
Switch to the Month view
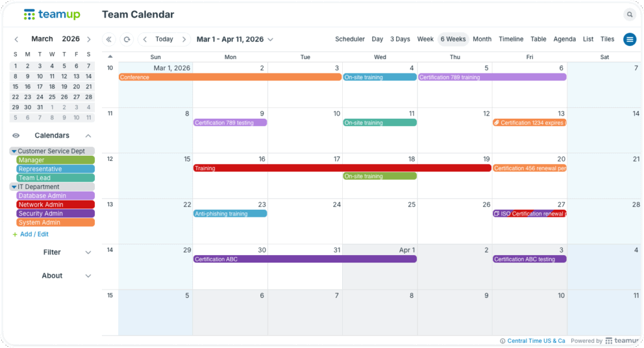[x=482, y=40]
